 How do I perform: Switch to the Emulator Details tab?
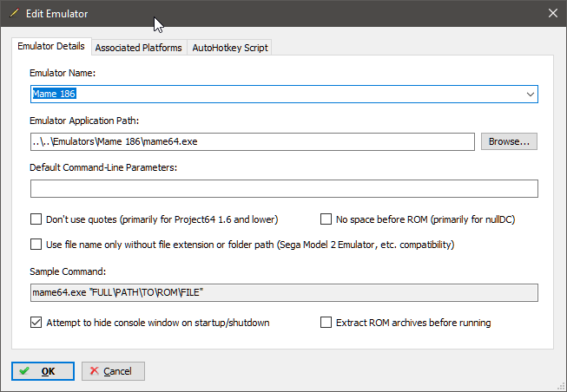pyautogui.click(x=51, y=47)
